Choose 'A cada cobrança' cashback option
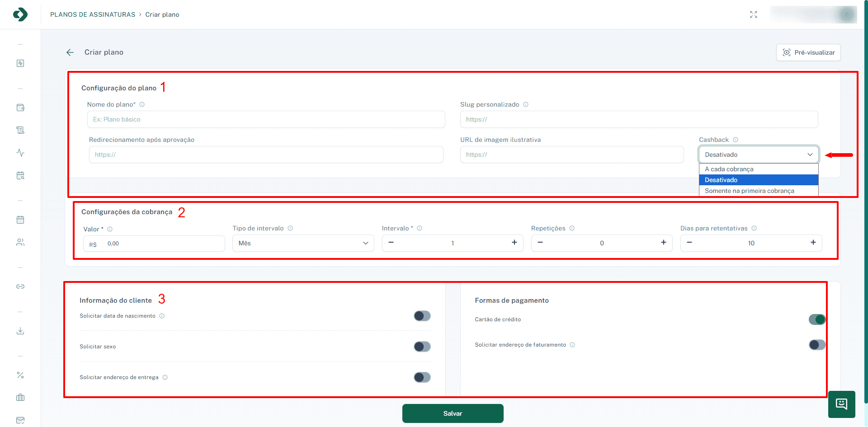 point(758,169)
